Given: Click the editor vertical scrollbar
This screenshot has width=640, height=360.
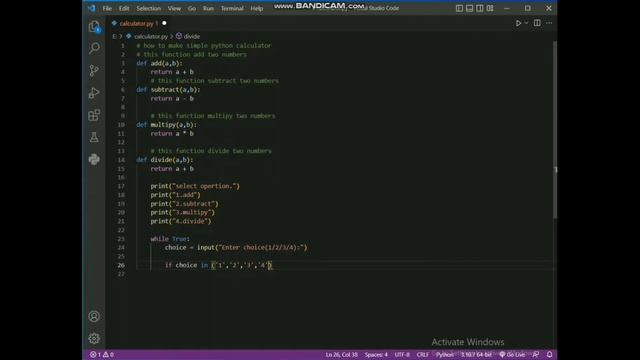Looking at the screenshot, I should (x=555, y=131).
